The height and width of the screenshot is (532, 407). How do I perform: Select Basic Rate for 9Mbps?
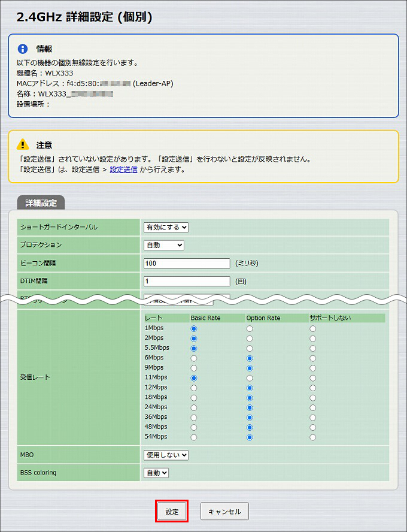194,368
